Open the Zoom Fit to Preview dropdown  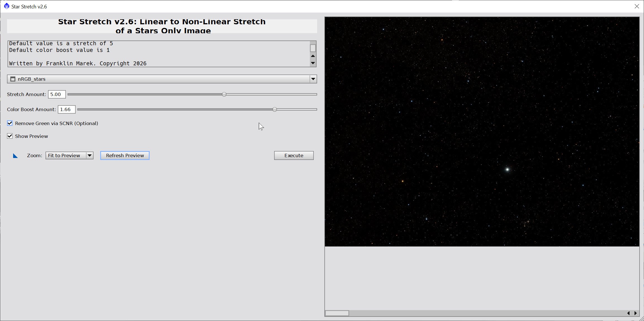[x=69, y=155]
